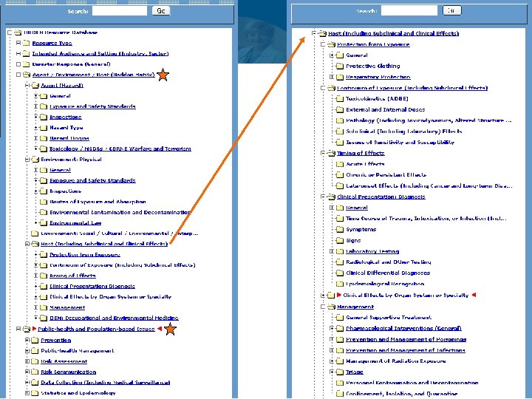Expand Data Collection (Including Medical Surveillance) node

click(x=27, y=383)
